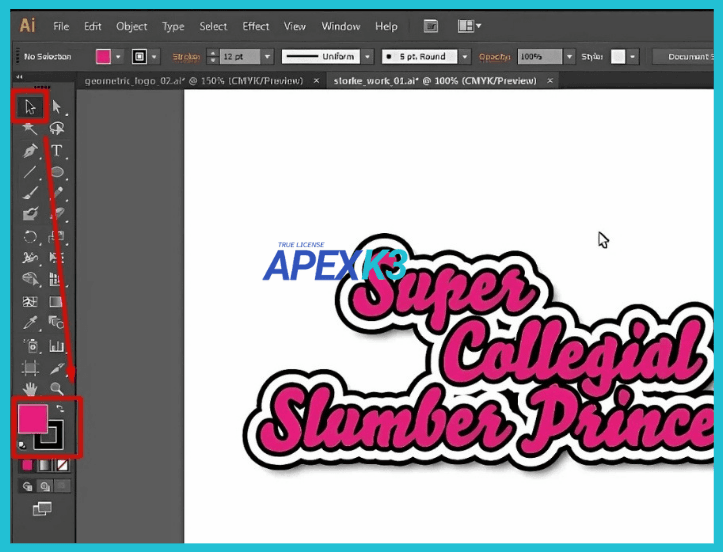723x552 pixels.
Task: Select the Symbol Sprayer tool
Action: tap(30, 346)
